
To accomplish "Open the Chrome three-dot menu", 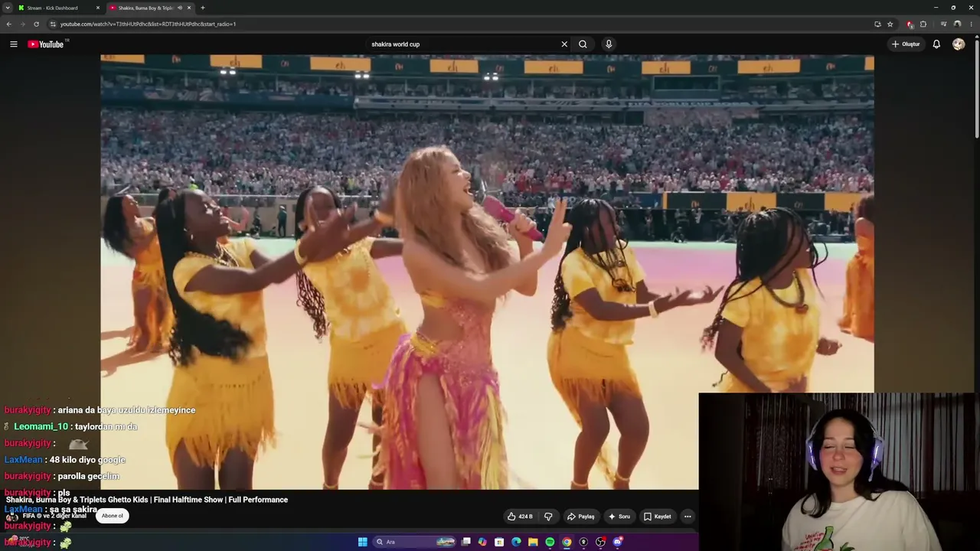I will point(971,24).
